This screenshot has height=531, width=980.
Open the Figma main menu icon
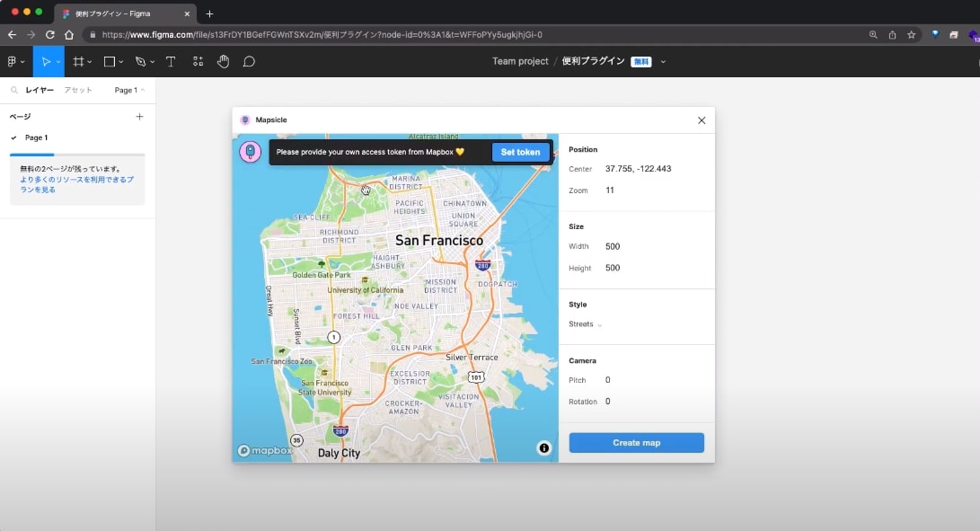(x=12, y=61)
